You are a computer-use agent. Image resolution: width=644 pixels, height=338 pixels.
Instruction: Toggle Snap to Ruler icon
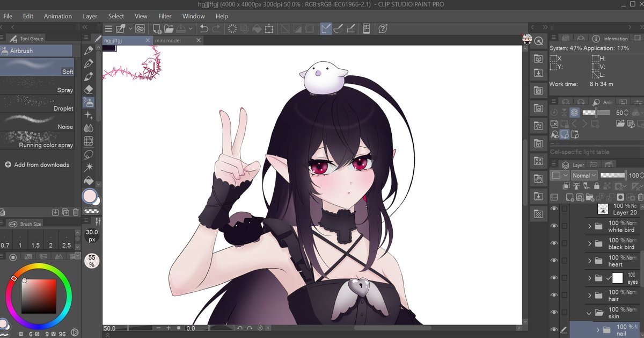pos(326,28)
